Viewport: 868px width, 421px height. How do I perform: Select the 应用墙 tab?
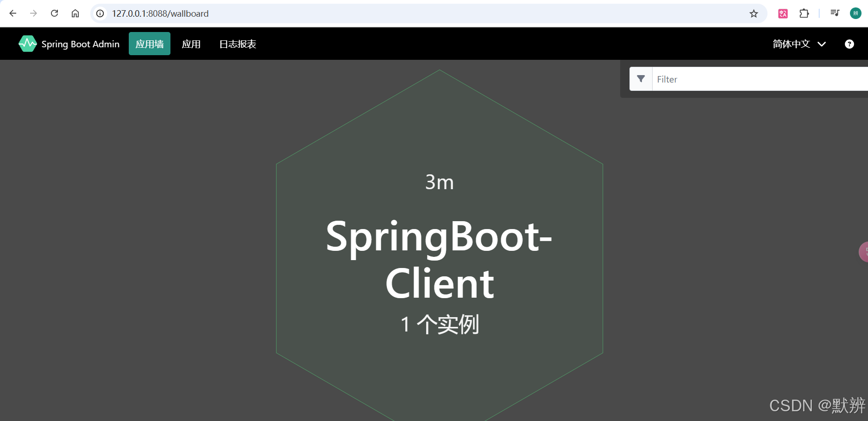149,44
